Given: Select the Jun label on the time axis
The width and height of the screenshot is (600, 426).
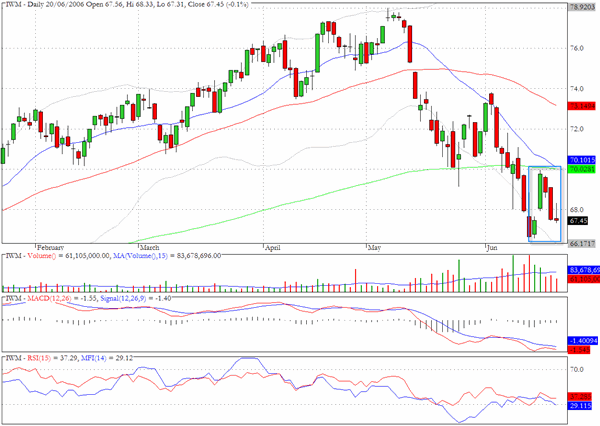Looking at the screenshot, I should pos(492,247).
